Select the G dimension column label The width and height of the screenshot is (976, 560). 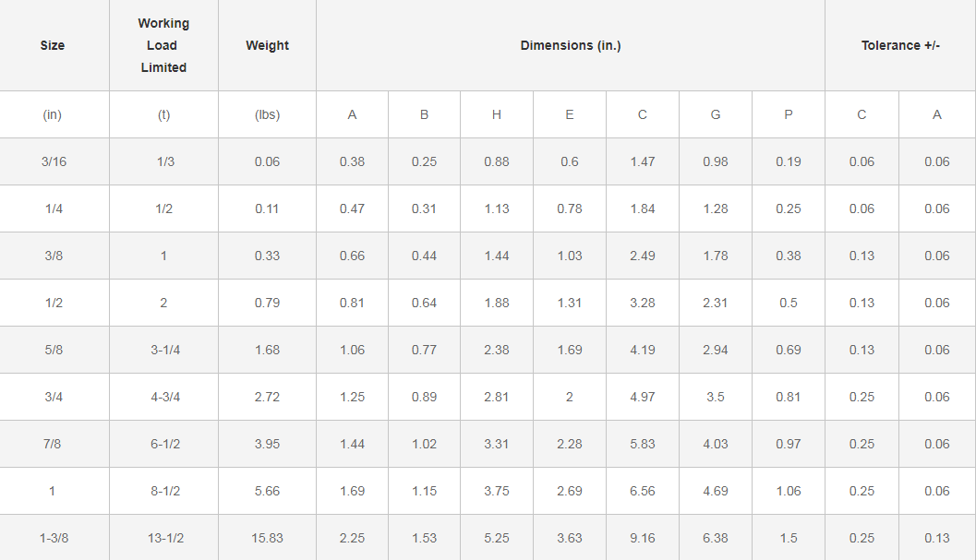coord(716,115)
